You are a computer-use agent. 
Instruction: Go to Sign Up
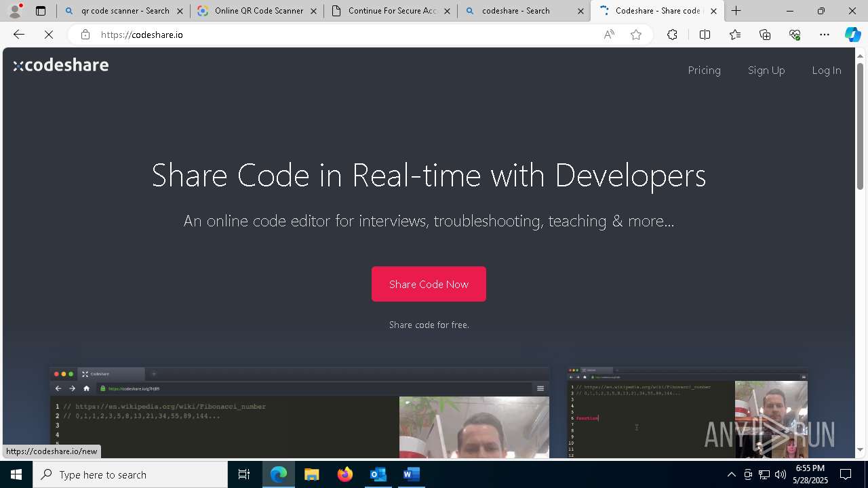pos(766,70)
